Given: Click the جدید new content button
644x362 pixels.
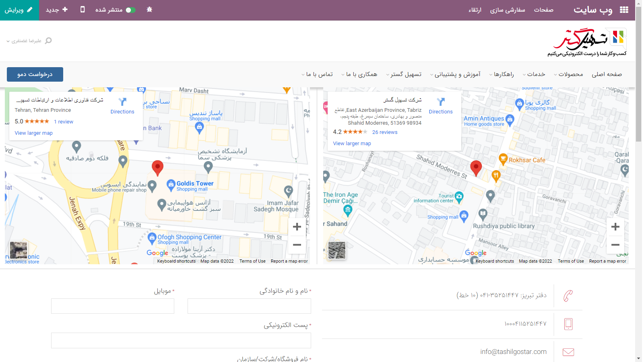Looking at the screenshot, I should point(57,10).
